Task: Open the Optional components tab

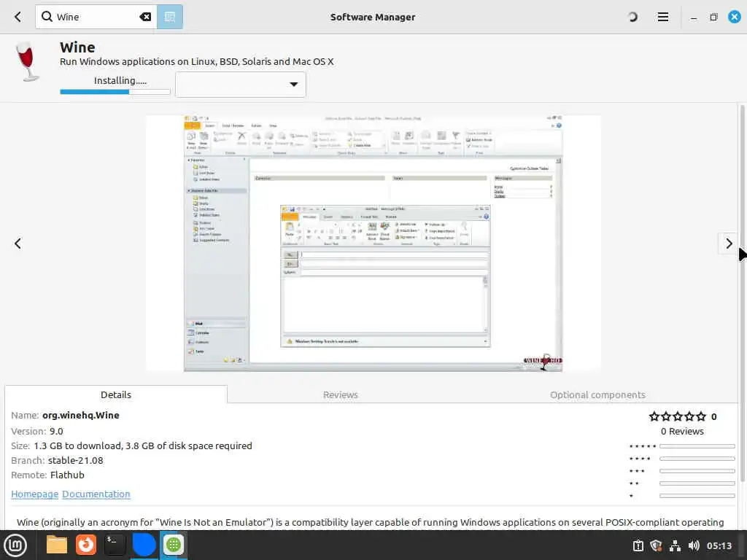Action: pyautogui.click(x=597, y=394)
